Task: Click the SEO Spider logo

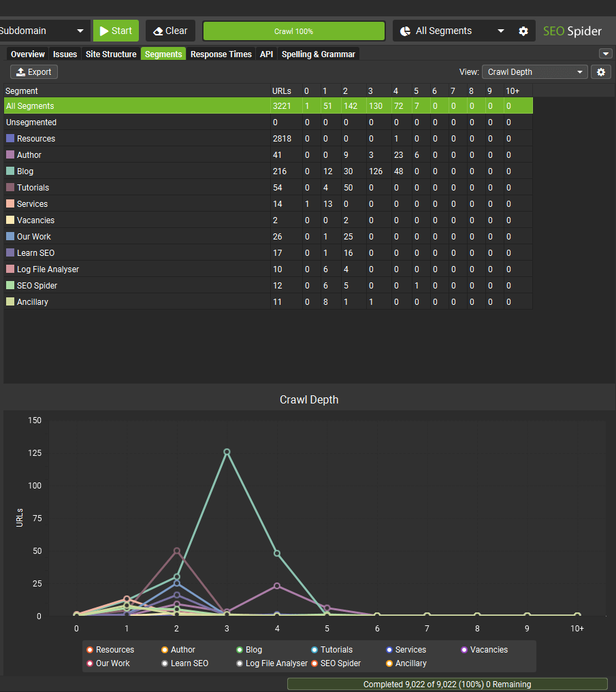Action: 572,31
